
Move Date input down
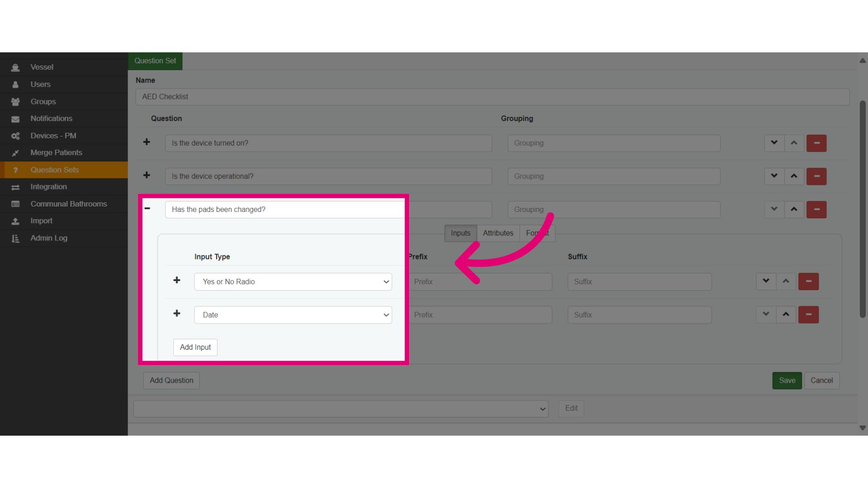[766, 314]
